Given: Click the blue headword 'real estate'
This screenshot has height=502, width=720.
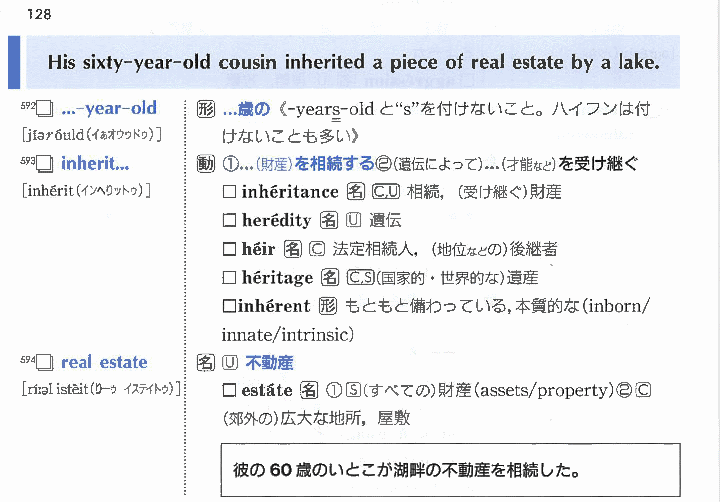Looking at the screenshot, I should 104,362.
